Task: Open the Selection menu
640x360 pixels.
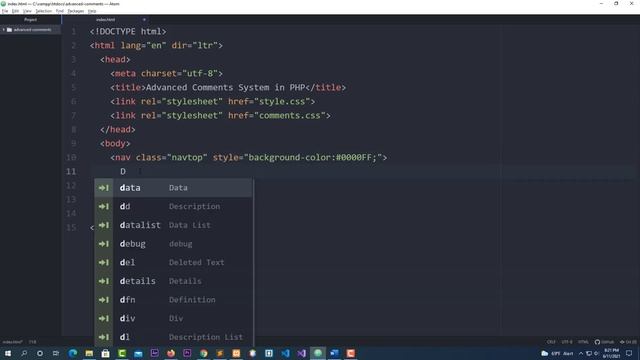Action: [43, 11]
